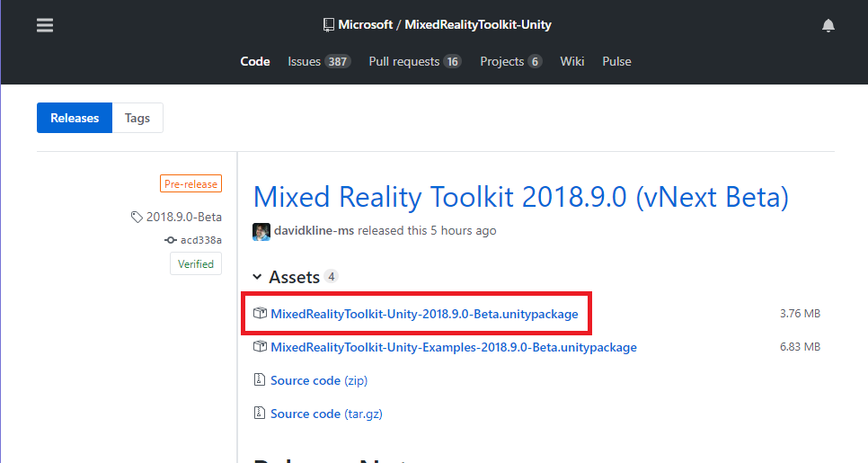The image size is (868, 463).
Task: Collapse the Assets section
Action: [x=258, y=277]
